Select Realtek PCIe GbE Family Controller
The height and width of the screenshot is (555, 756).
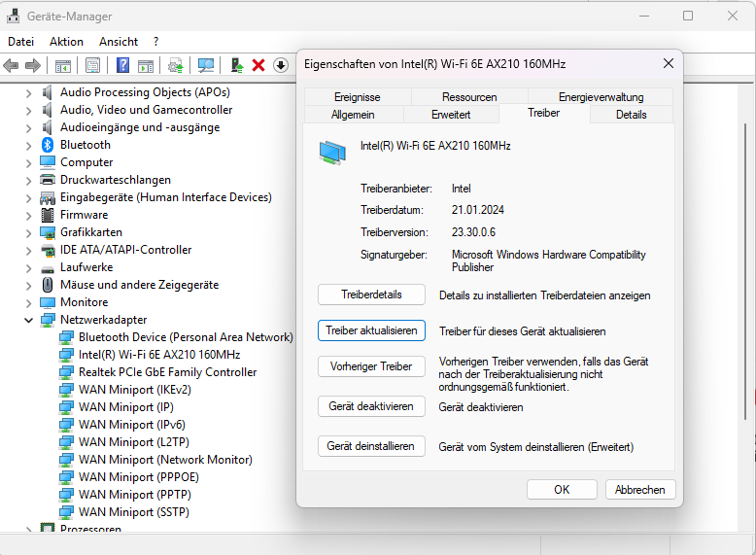click(168, 372)
